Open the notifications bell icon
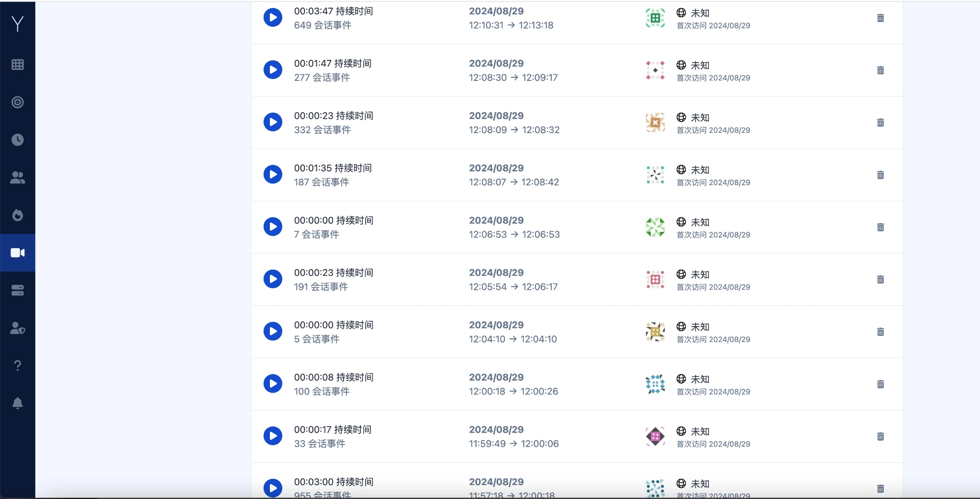Image resolution: width=980 pixels, height=499 pixels. pos(18,403)
